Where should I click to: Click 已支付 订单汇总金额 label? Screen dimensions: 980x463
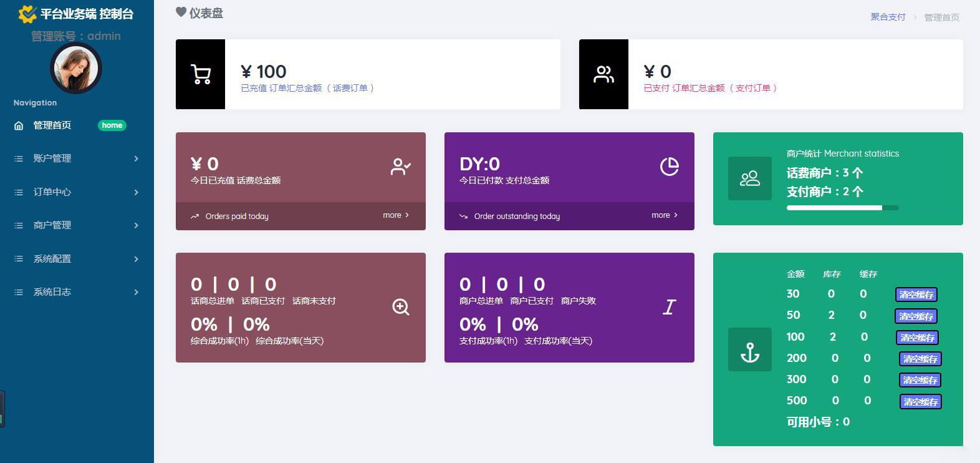(711, 89)
